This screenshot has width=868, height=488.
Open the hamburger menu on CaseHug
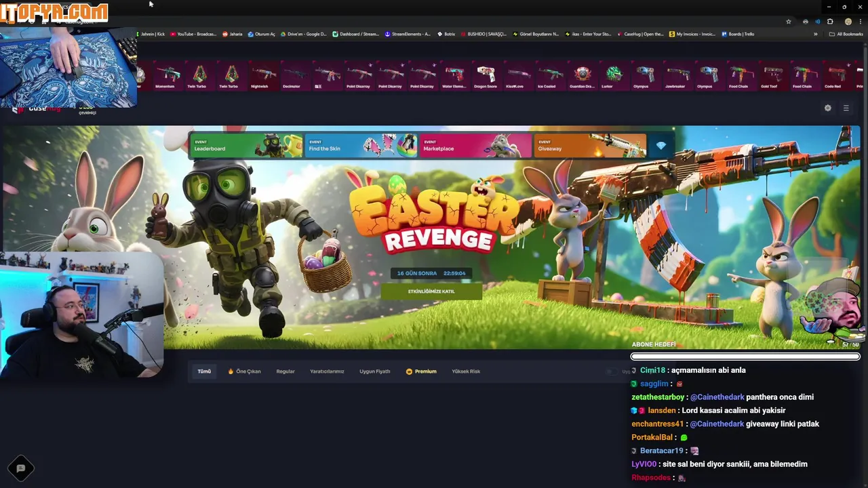(x=846, y=108)
